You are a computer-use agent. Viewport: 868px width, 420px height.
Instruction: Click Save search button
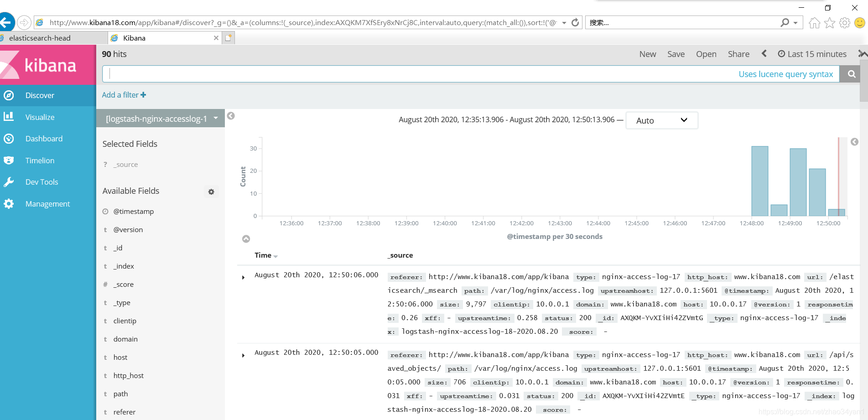(676, 54)
